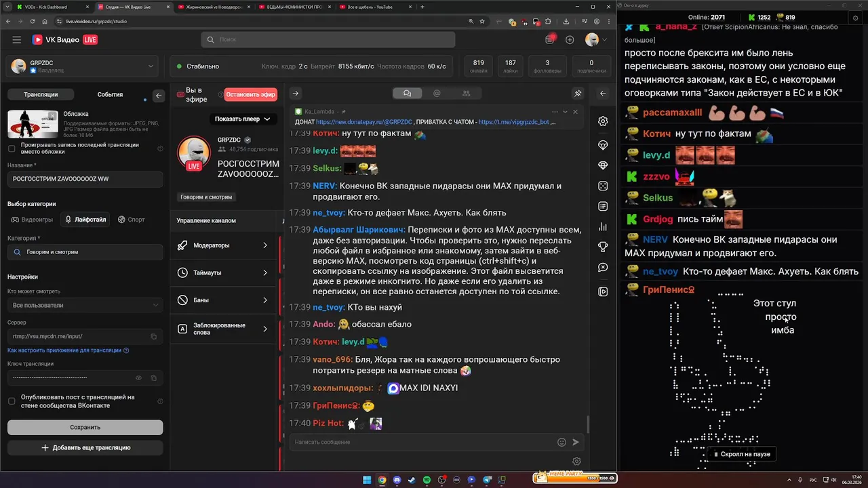The height and width of the screenshot is (488, 868).
Task: Toggle Проигрывать запись последней трансляции checkbox
Action: click(x=12, y=148)
